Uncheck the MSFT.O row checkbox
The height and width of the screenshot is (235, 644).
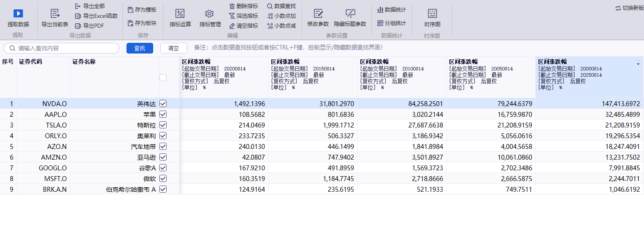163,178
